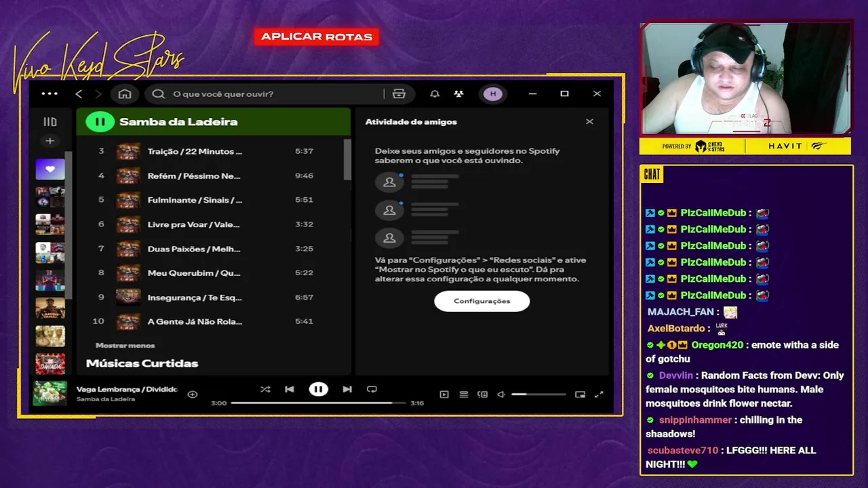Open the miniplayer icon
Viewport: 868px width, 488px height.
580,394
